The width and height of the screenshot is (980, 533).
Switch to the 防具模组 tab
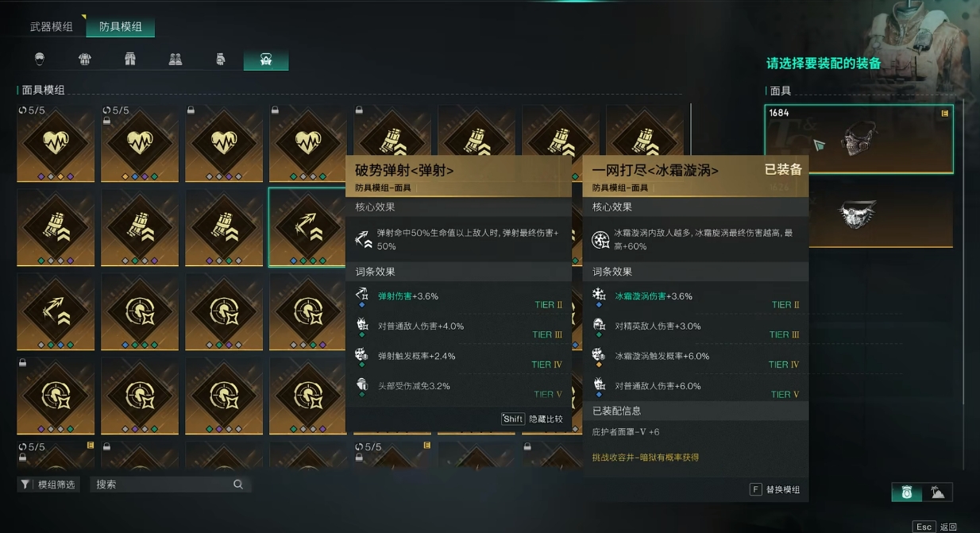click(121, 26)
